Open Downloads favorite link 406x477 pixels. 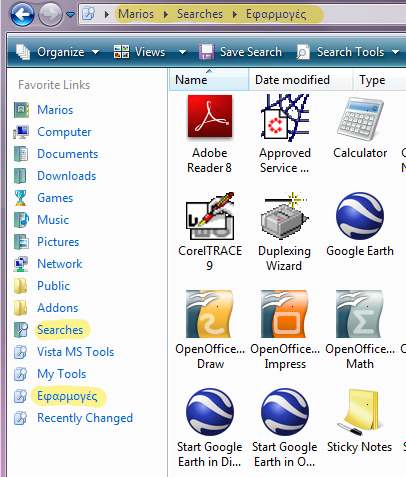pyautogui.click(x=67, y=176)
